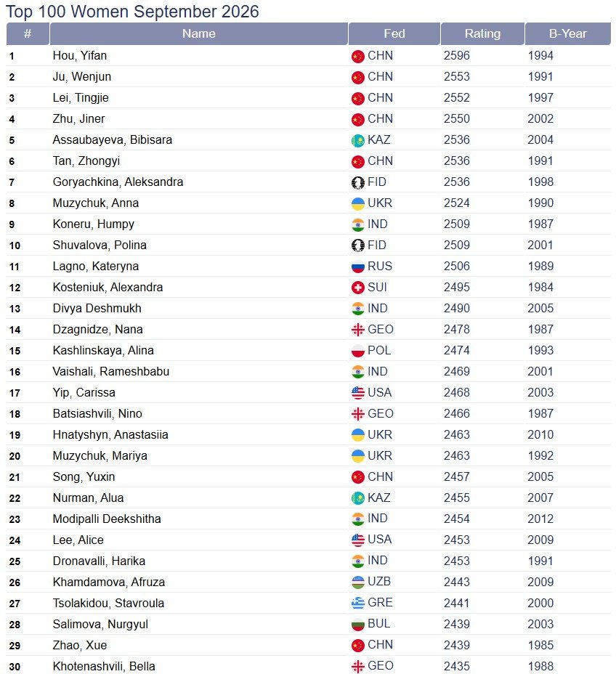Click Uzbekistan flag icon on Khamdamova, Afruza row

357,582
